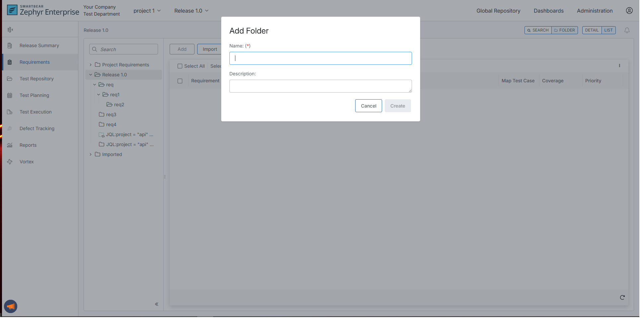Cancel the Add Folder dialog

pos(368,106)
